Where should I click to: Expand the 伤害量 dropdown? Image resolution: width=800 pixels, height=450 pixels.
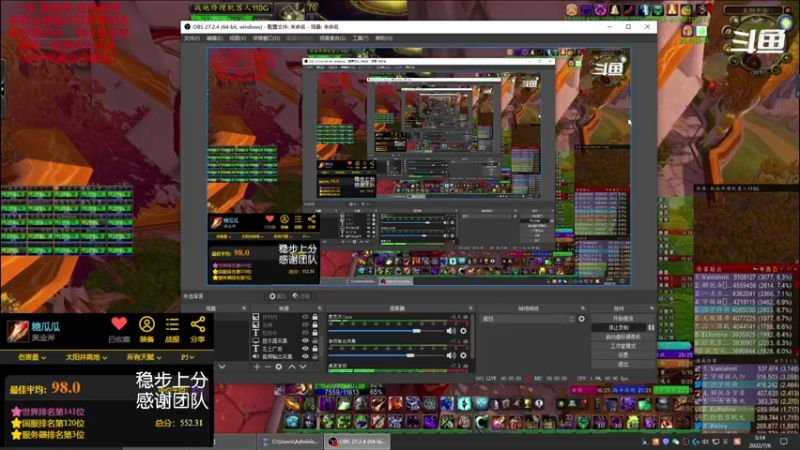pos(32,357)
